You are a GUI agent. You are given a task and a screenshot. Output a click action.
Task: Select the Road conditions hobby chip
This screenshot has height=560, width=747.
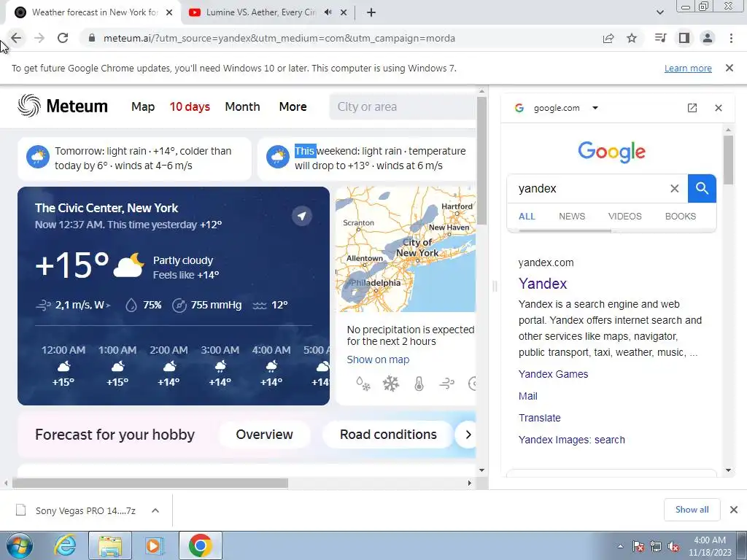click(388, 435)
